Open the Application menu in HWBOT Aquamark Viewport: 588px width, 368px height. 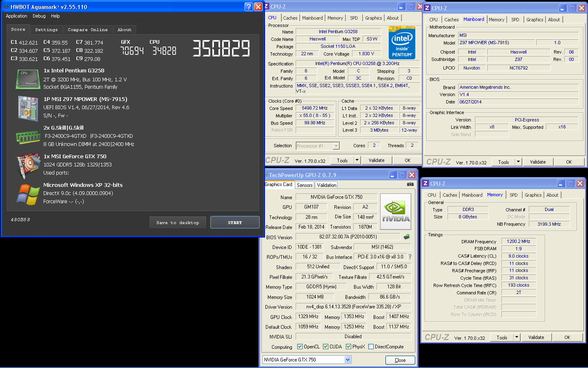[x=16, y=16]
